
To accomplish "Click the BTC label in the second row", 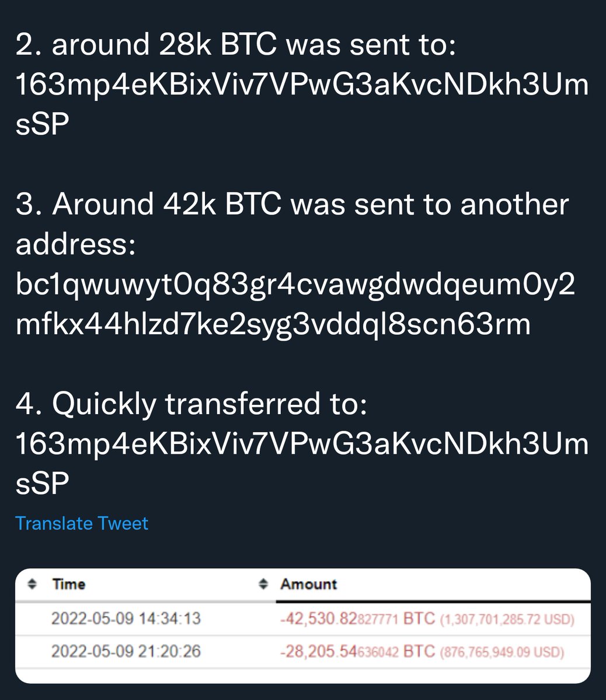I will coord(419,650).
